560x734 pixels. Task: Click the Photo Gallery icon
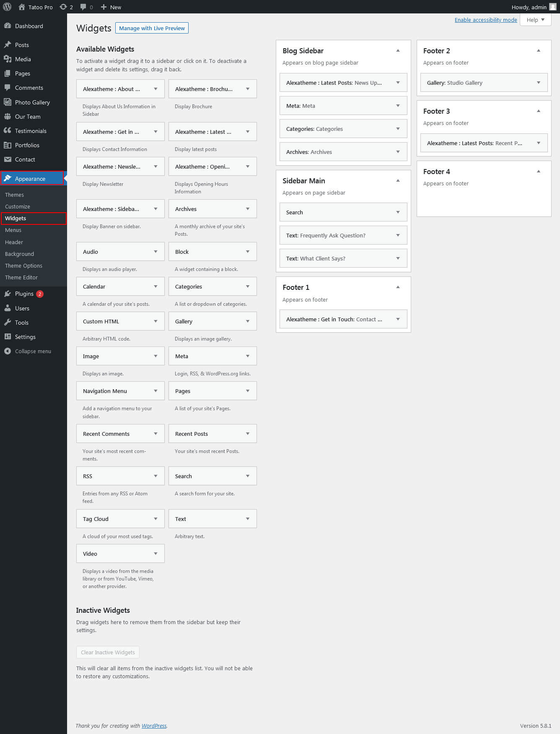tap(8, 102)
